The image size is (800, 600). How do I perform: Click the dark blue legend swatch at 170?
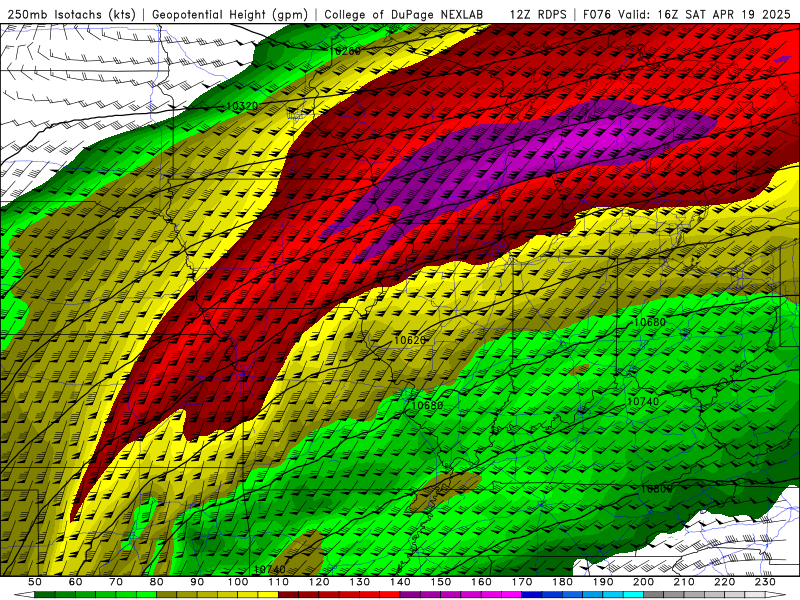point(531,595)
